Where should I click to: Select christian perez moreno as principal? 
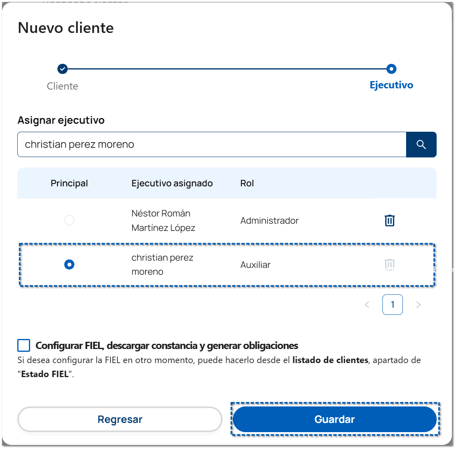click(69, 265)
